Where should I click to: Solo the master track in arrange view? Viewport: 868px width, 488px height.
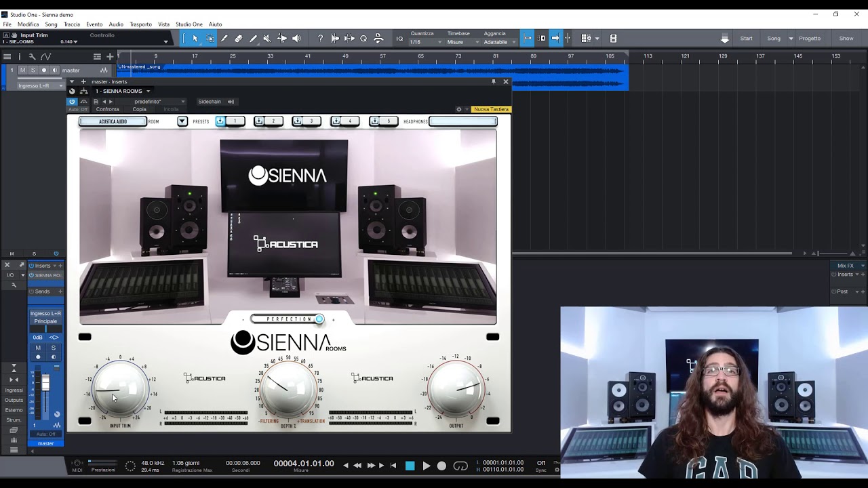tap(33, 70)
